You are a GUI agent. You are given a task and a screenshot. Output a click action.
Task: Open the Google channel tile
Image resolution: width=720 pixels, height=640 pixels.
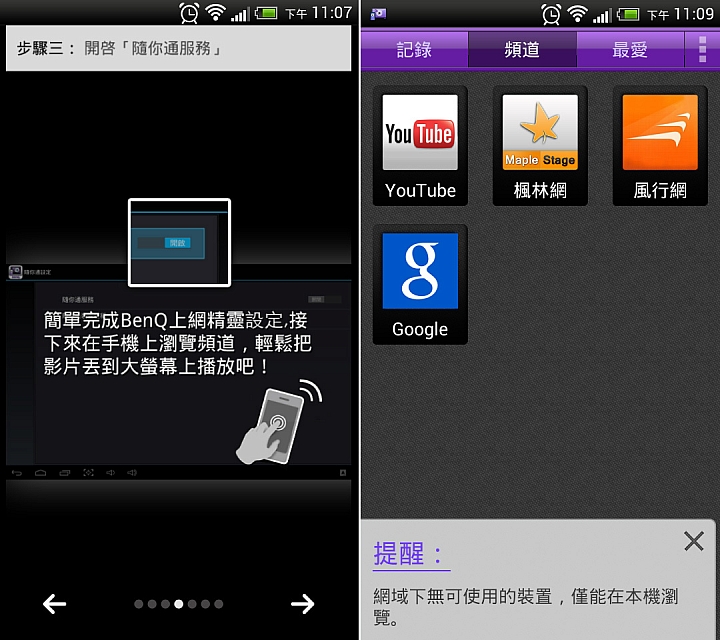point(420,284)
